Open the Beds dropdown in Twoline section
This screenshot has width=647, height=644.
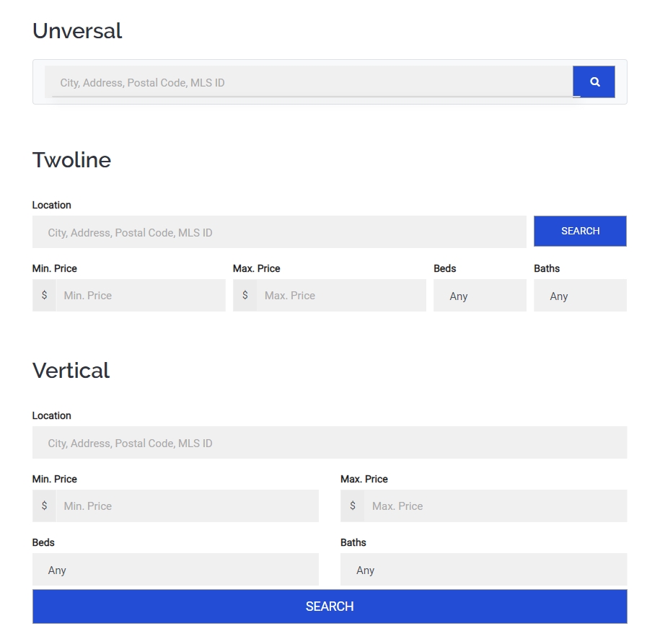click(x=480, y=296)
